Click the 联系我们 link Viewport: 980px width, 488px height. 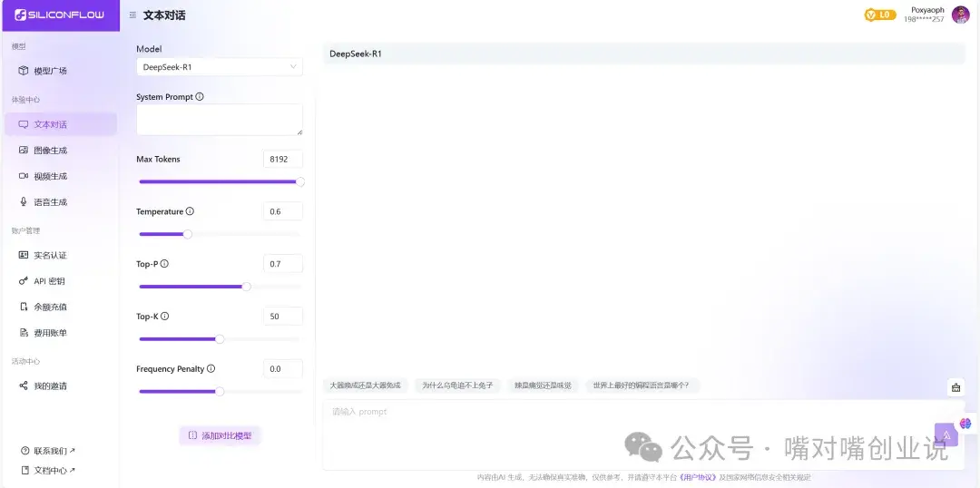click(x=48, y=451)
